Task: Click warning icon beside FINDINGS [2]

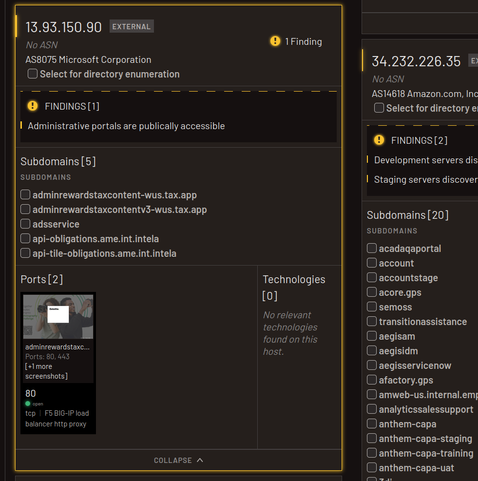Action: pos(379,140)
